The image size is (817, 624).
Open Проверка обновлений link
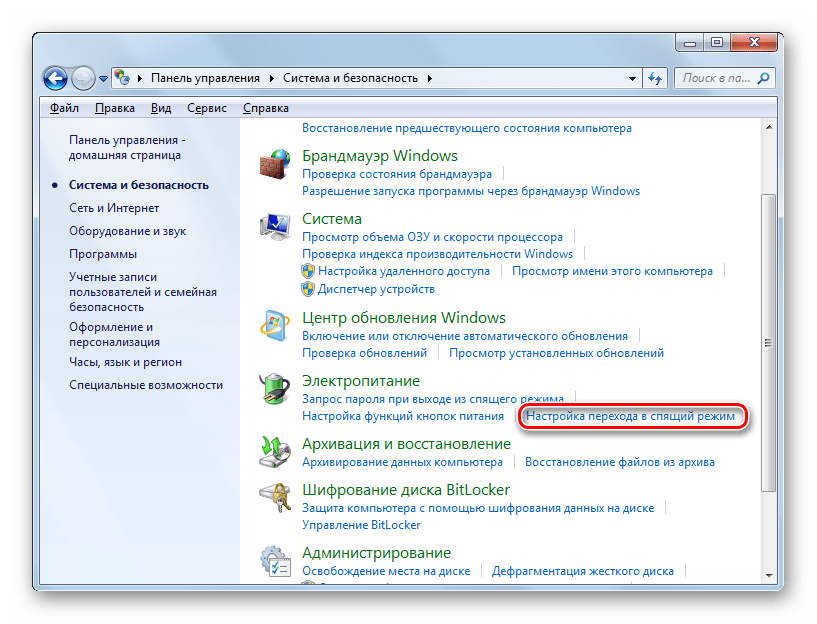365,353
